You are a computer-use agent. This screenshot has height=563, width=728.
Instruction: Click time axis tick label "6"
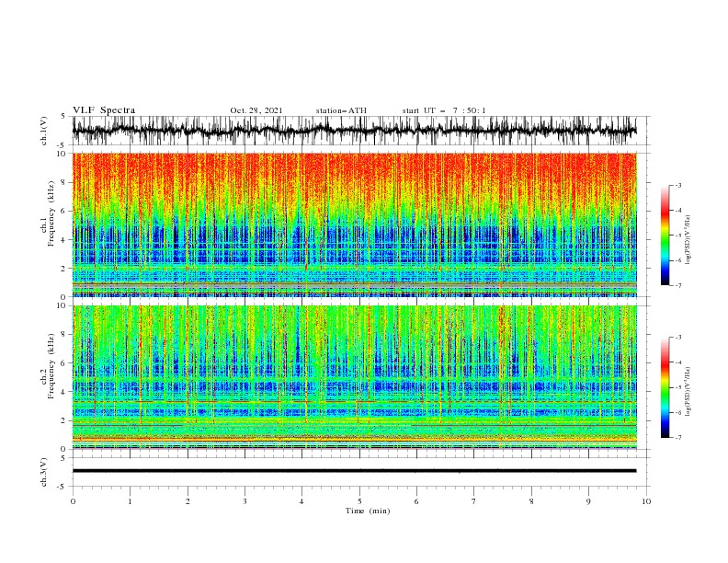point(416,501)
